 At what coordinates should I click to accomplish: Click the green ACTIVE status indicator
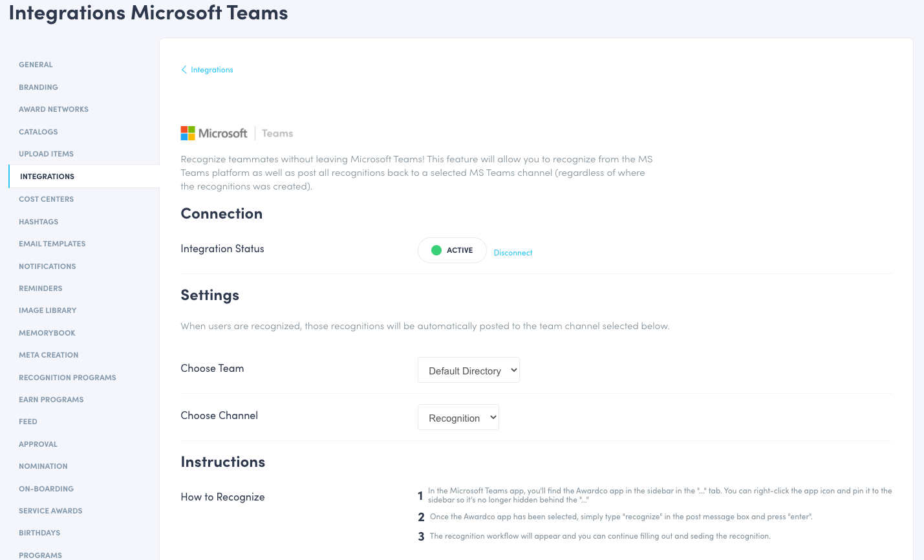tap(436, 250)
